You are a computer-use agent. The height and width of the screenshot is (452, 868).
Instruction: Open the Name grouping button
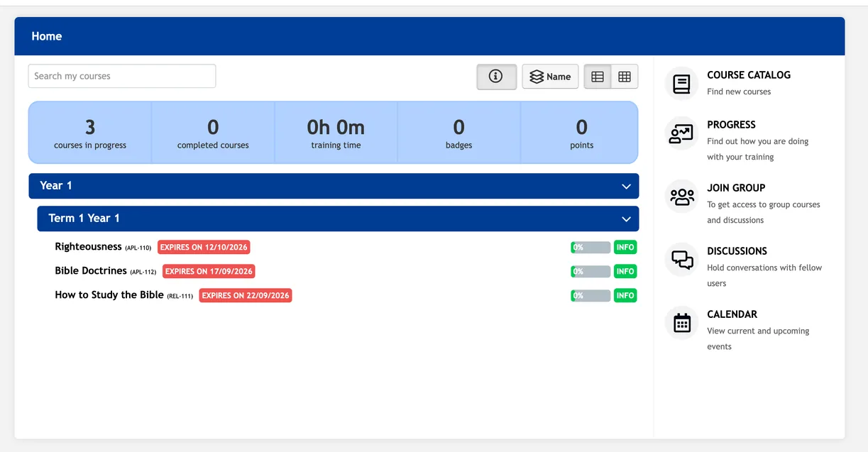(x=550, y=77)
